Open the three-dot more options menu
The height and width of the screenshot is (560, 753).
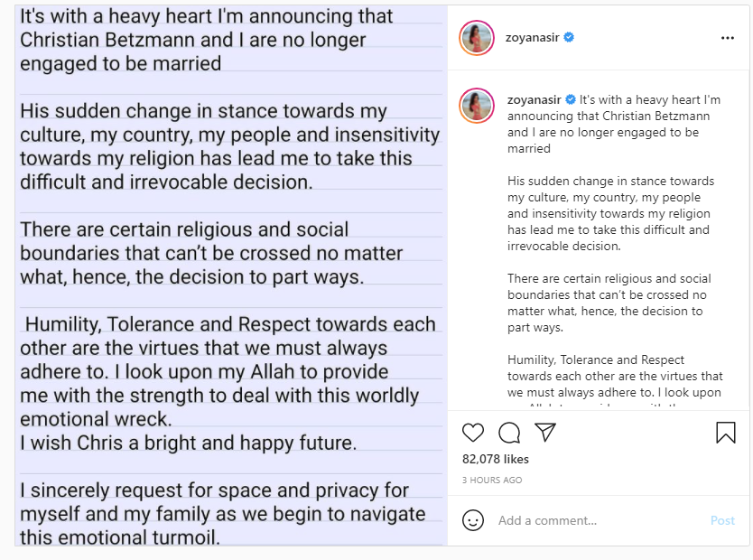[x=728, y=38]
